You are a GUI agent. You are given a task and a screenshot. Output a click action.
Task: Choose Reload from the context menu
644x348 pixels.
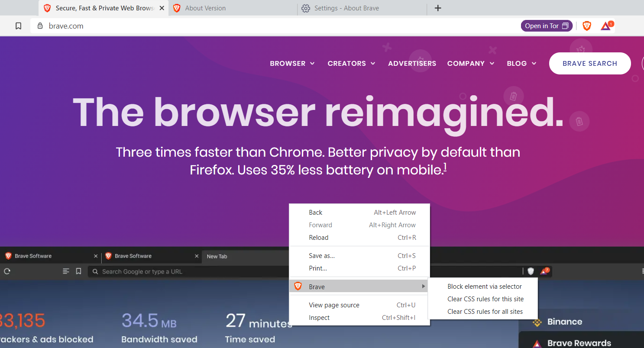[359, 238]
